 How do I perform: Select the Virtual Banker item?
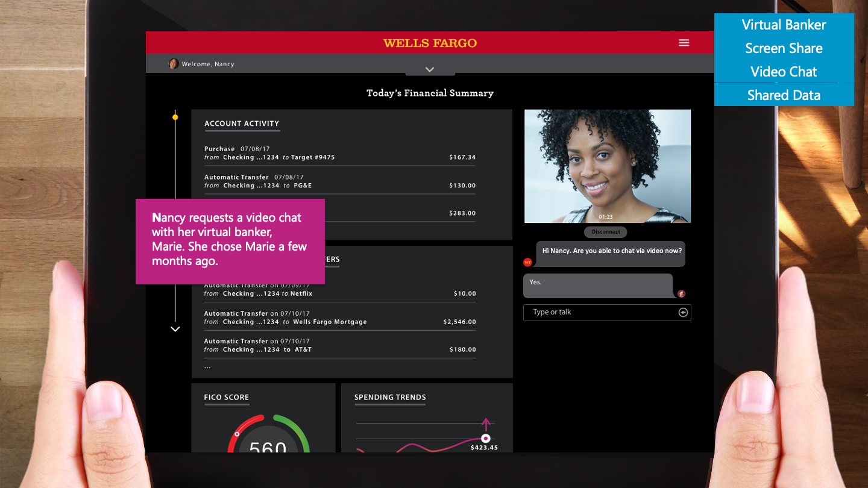point(784,25)
